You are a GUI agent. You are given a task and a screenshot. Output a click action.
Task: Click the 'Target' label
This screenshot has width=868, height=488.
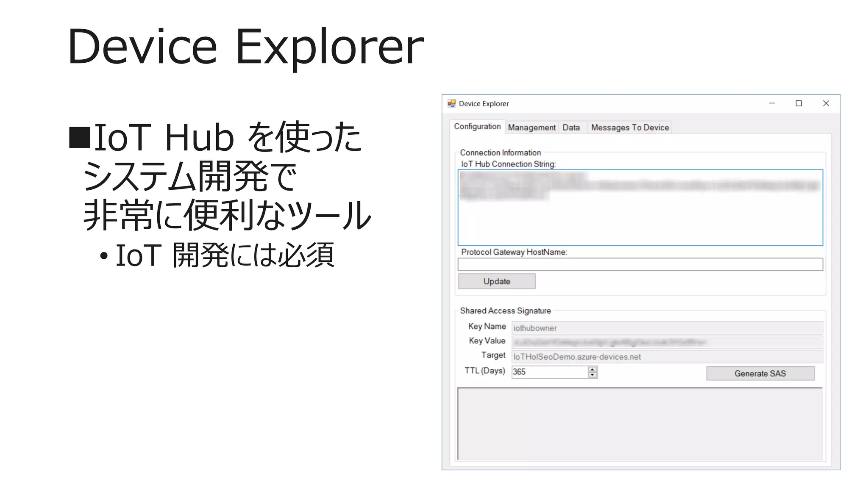point(493,355)
